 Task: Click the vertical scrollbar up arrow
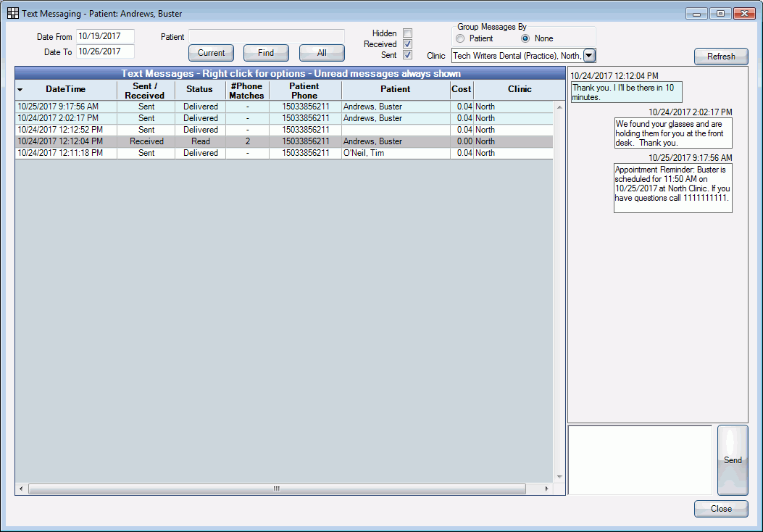point(559,107)
